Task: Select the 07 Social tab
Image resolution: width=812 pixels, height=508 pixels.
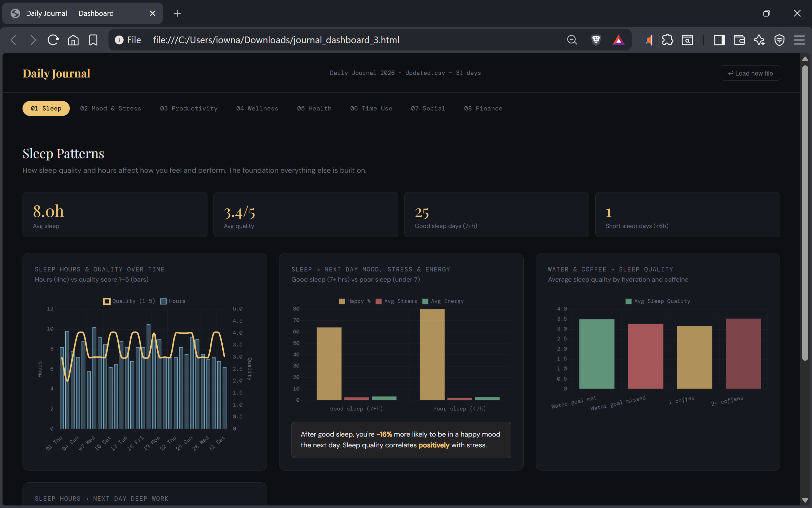Action: point(428,108)
